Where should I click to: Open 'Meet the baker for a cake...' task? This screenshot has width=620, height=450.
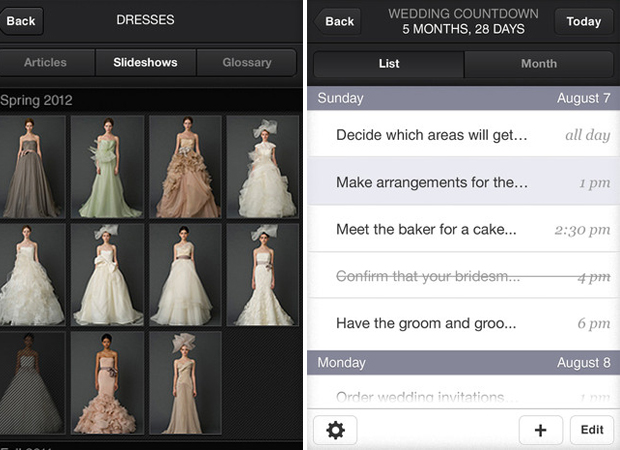(x=463, y=229)
